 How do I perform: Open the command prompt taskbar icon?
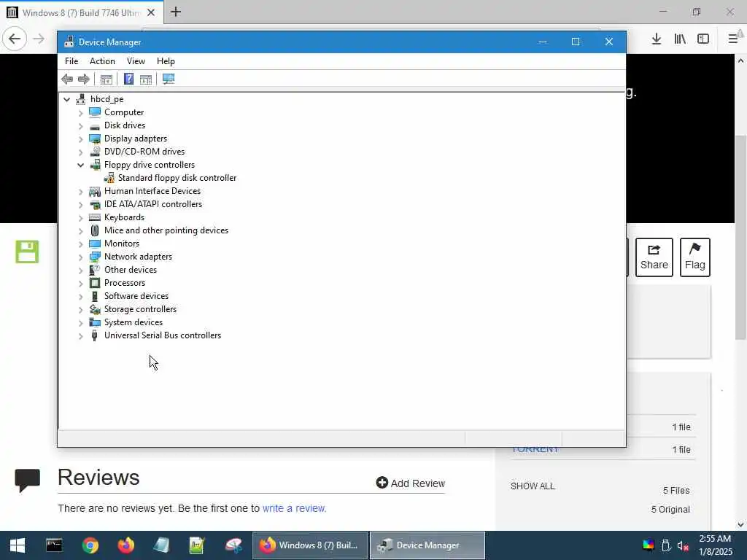pyautogui.click(x=54, y=545)
